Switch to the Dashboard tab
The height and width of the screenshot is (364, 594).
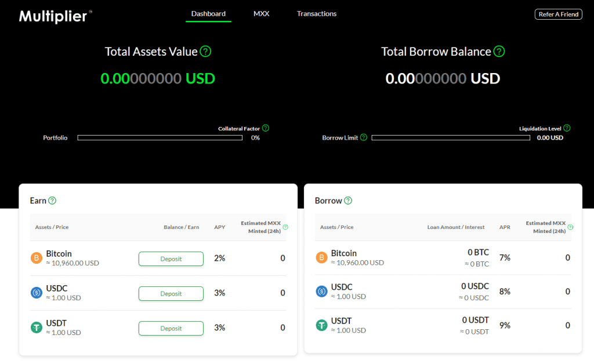(208, 14)
